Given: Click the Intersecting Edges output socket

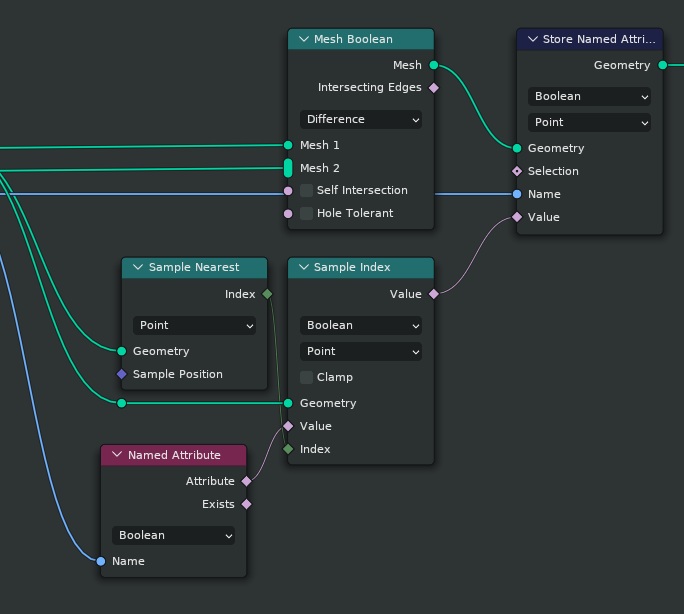Looking at the screenshot, I should click(434, 88).
